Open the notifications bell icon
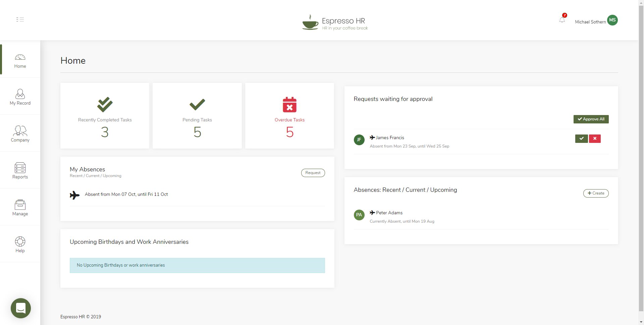Image resolution: width=644 pixels, height=325 pixels. point(562,20)
